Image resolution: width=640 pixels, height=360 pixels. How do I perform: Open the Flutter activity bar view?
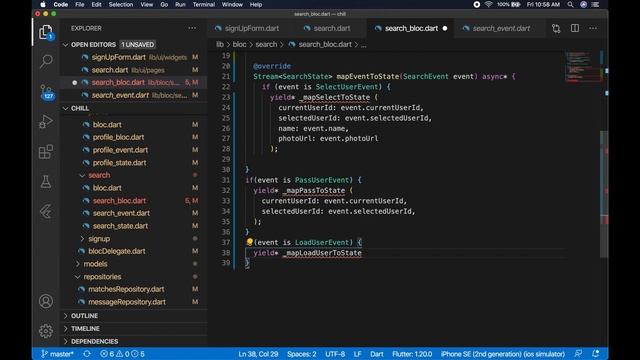tap(46, 211)
